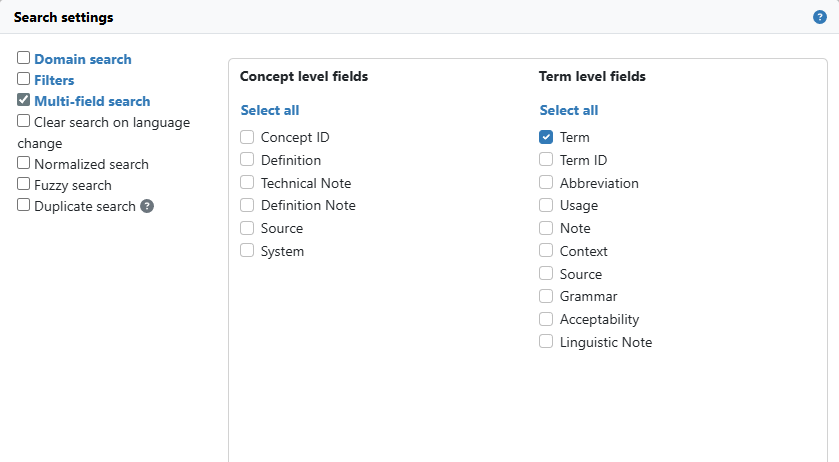Tick the Grammar checkbox
Viewport: 839px width, 462px height.
click(x=546, y=296)
